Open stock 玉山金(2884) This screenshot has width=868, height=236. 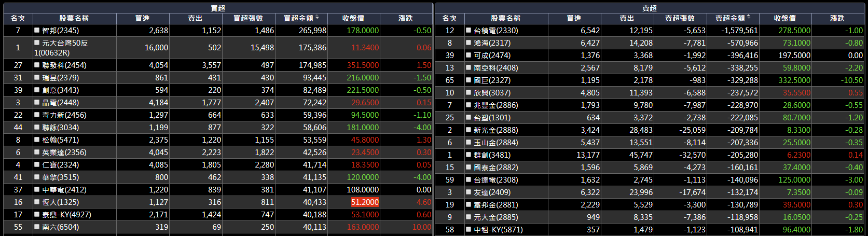496,142
